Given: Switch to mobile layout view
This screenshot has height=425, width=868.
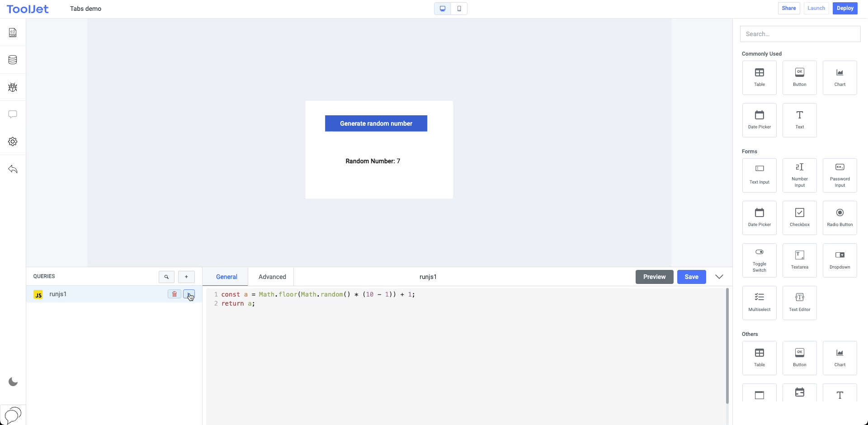Looking at the screenshot, I should pos(459,9).
